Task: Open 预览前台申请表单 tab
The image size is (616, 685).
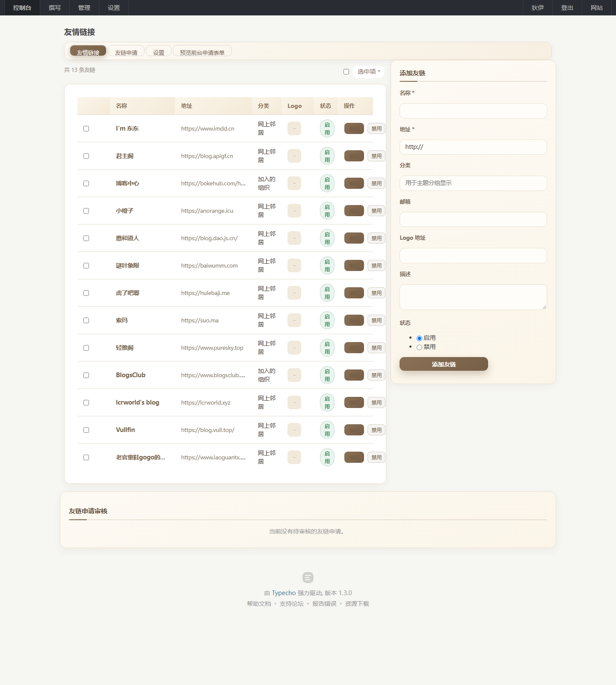Action: (x=202, y=51)
